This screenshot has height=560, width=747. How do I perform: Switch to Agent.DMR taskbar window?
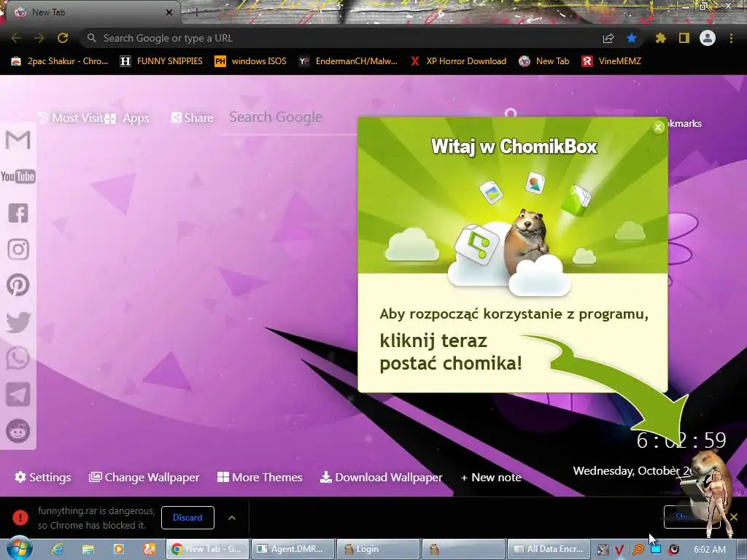[292, 549]
